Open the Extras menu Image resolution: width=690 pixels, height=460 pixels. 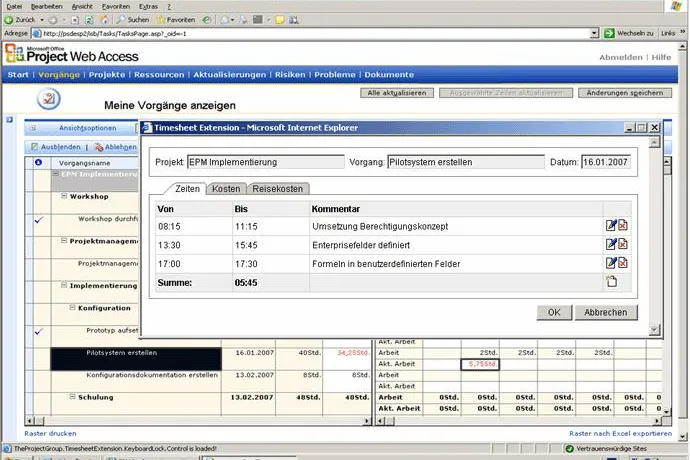[x=148, y=6]
